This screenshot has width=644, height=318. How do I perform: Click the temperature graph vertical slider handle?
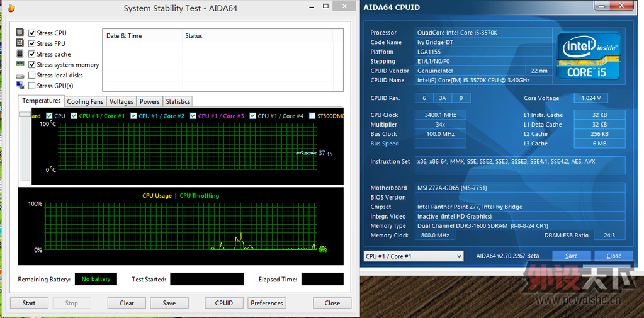(25, 115)
